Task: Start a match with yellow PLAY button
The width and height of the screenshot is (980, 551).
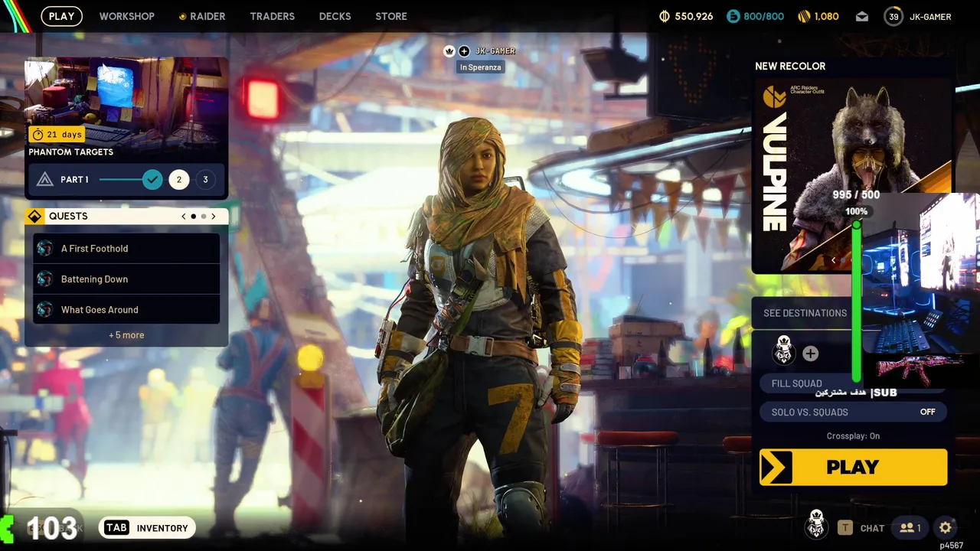Action: click(853, 468)
